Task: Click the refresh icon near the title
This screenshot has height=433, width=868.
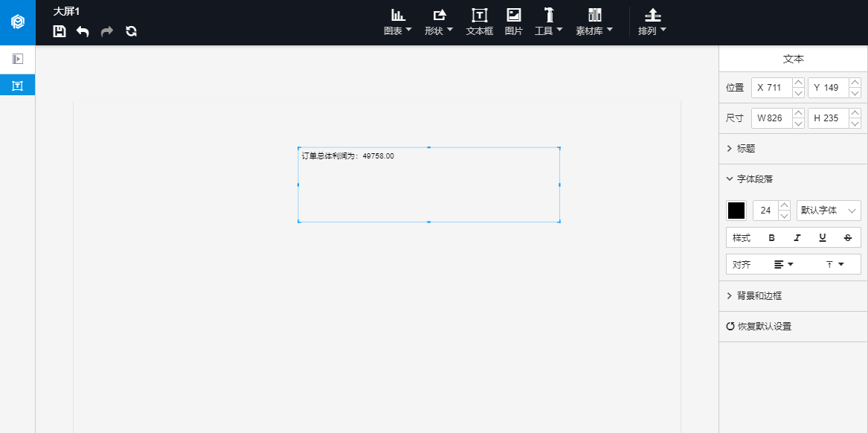Action: pos(131,31)
